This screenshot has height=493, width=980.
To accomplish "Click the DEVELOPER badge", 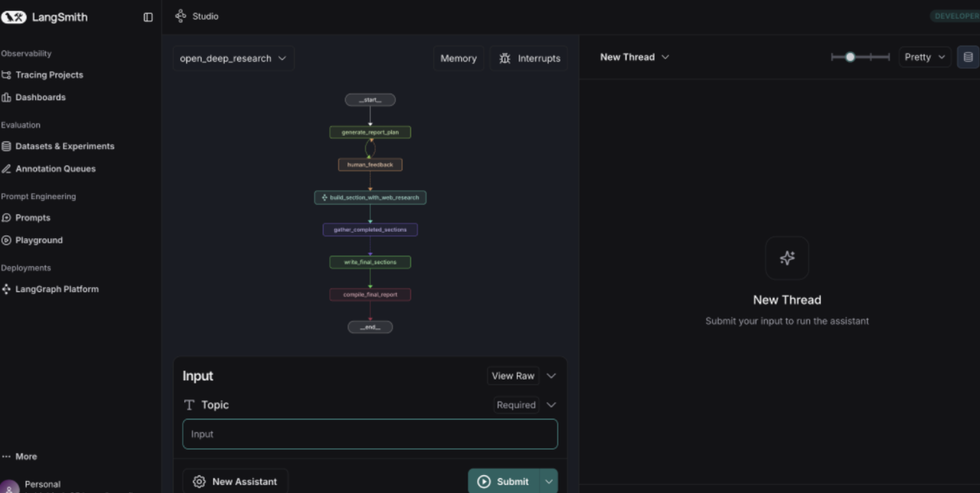I will [x=955, y=16].
